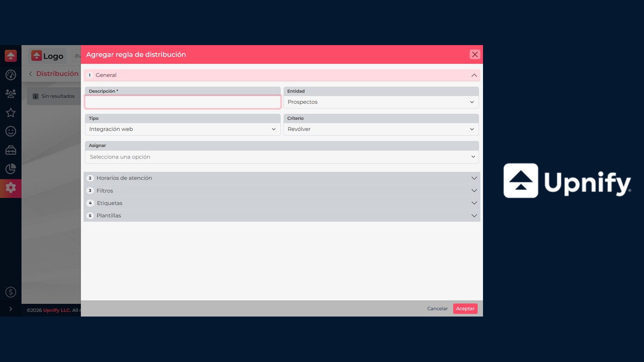644x362 pixels.
Task: Click the Upnify home icon in sidebar
Action: coord(11,56)
